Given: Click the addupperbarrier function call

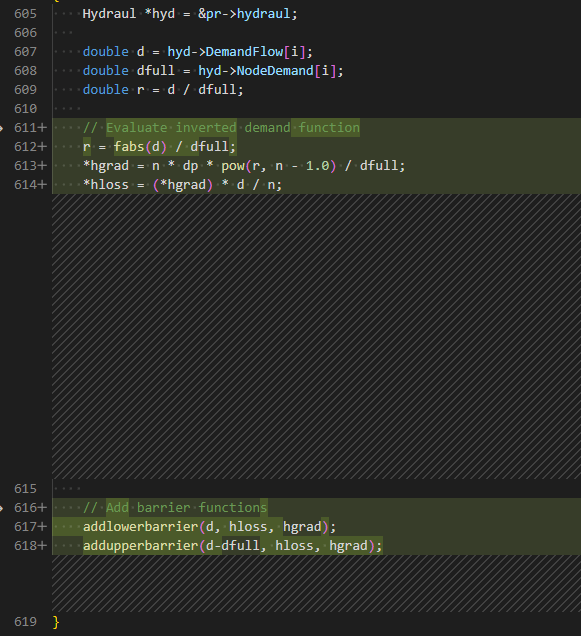Looking at the screenshot, I should click(x=141, y=546).
